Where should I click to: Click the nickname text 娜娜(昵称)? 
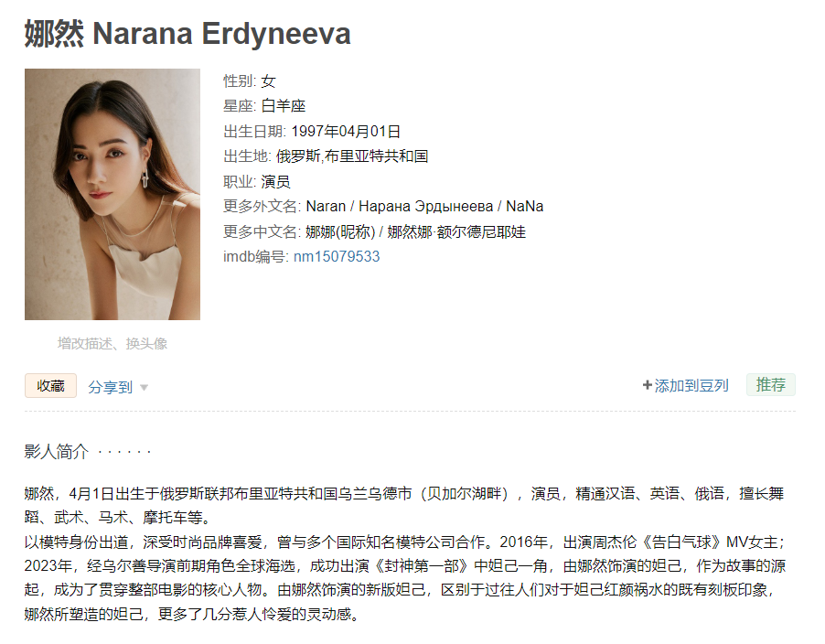[340, 231]
